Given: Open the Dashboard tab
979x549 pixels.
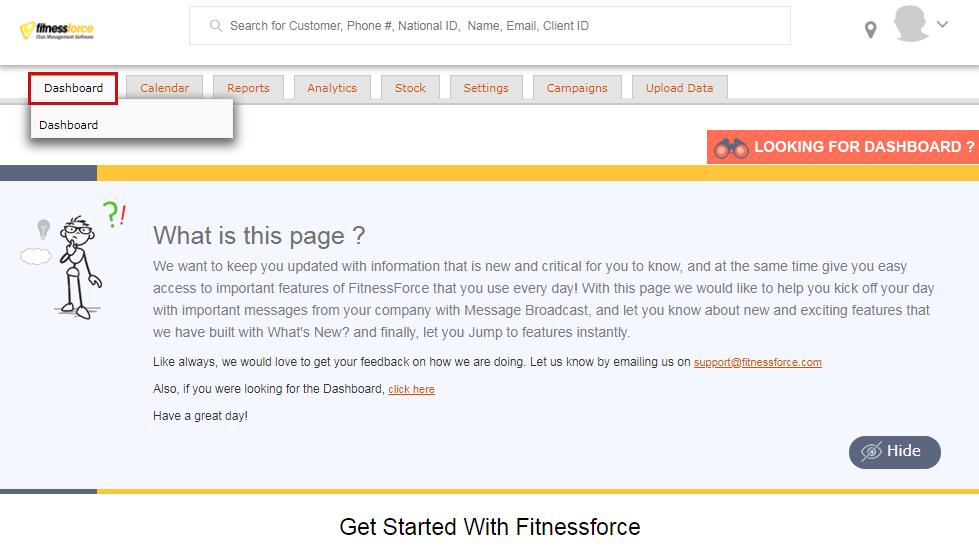Looking at the screenshot, I should (x=73, y=88).
